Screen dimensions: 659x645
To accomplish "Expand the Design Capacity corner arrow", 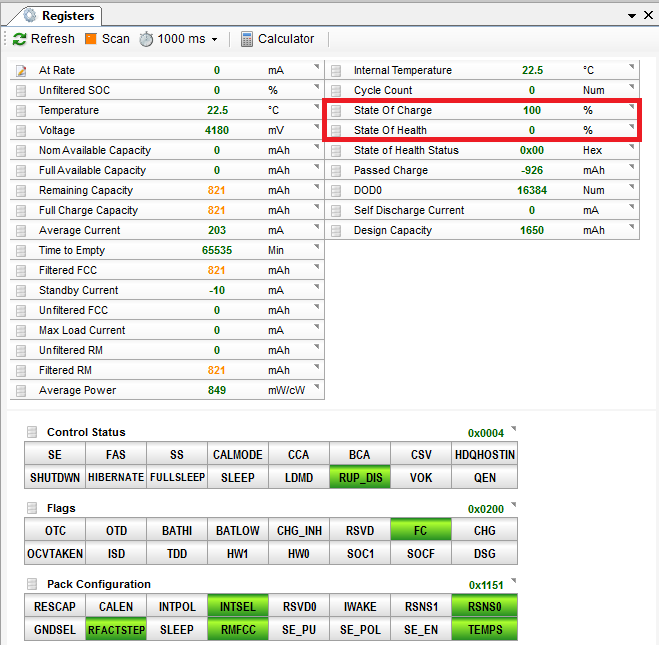I will [x=631, y=227].
